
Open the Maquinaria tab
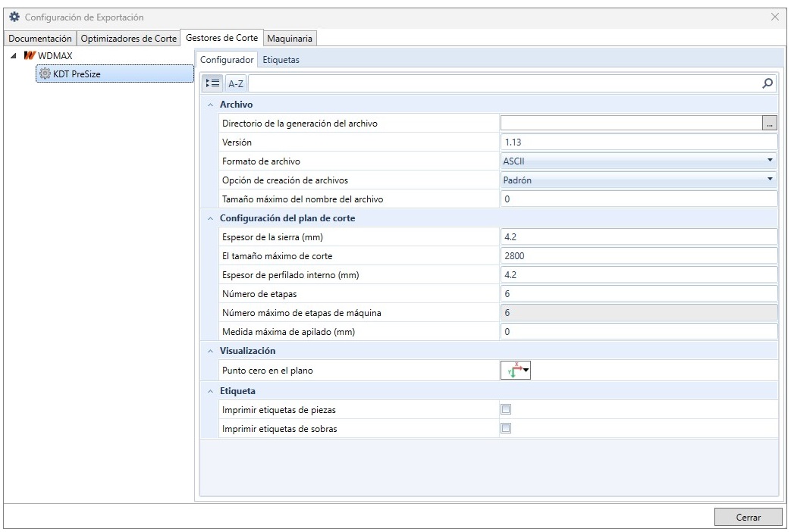pos(290,39)
